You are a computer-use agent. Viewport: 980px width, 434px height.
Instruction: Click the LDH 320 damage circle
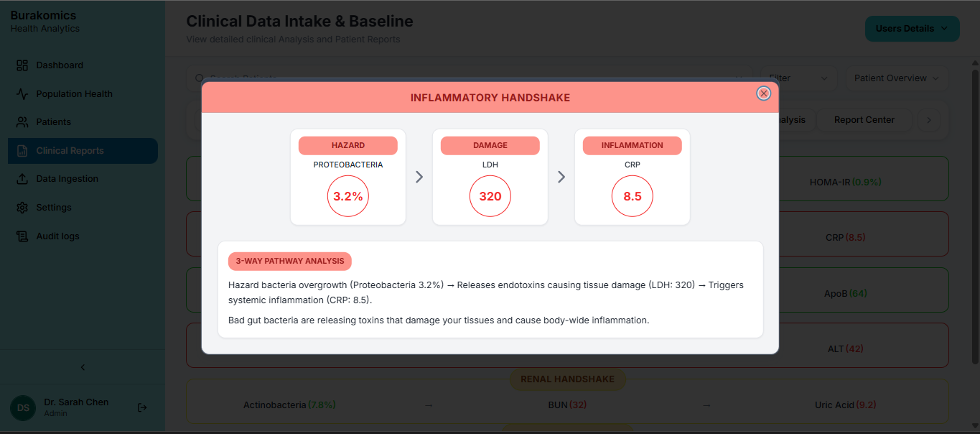(x=490, y=196)
